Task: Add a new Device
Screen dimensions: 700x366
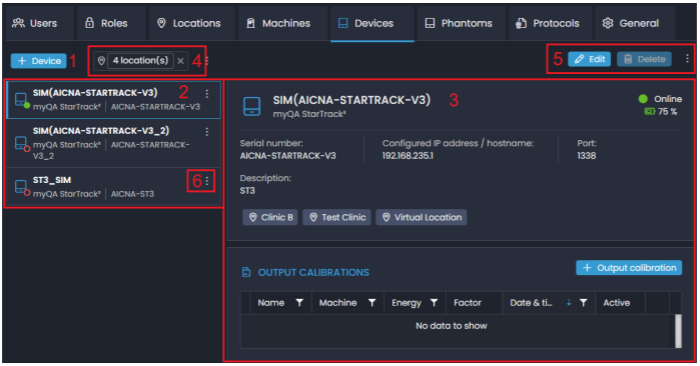Action: pyautogui.click(x=39, y=61)
